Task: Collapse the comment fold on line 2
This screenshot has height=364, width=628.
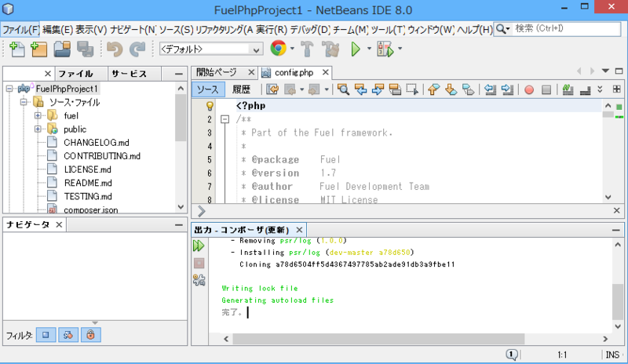Action: (x=225, y=119)
